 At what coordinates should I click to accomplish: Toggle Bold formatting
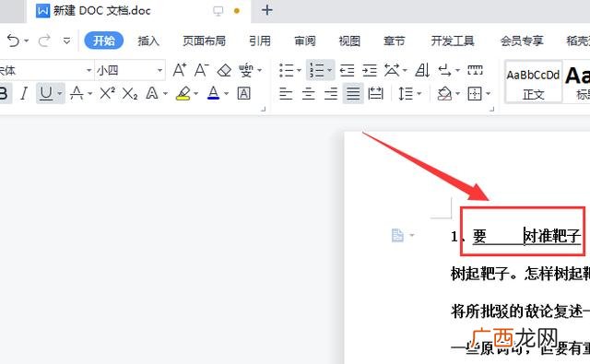coord(4,93)
